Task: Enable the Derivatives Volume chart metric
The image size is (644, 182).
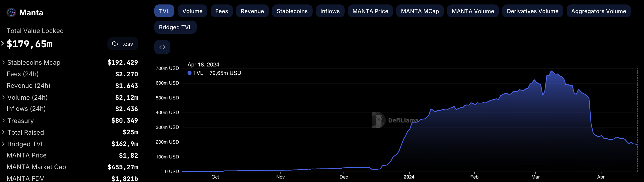Action: (533, 11)
